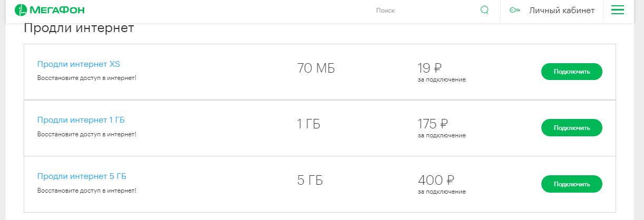Viewport: 644px width, 220px height.
Task: Click Подключить for the 1 ГБ option
Action: coord(572,127)
